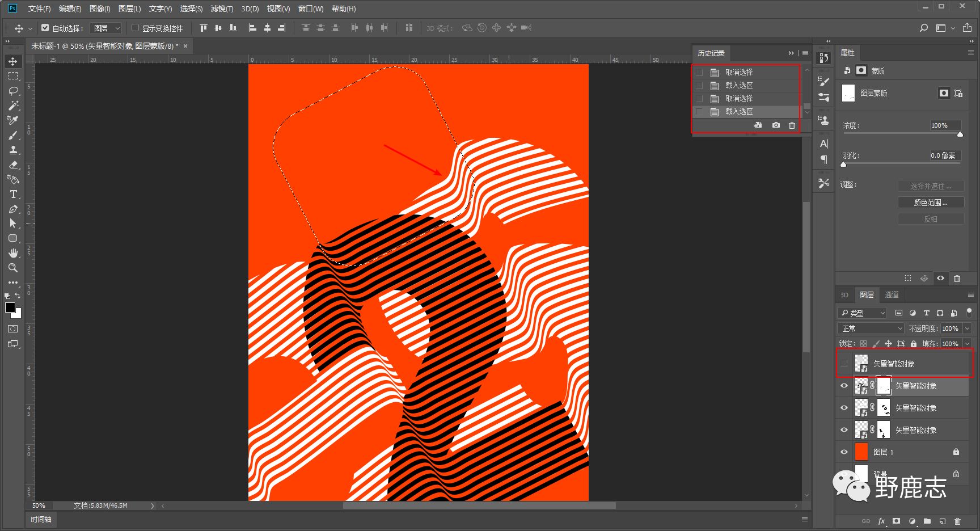Select the Lasso tool
980x531 pixels.
tap(13, 91)
